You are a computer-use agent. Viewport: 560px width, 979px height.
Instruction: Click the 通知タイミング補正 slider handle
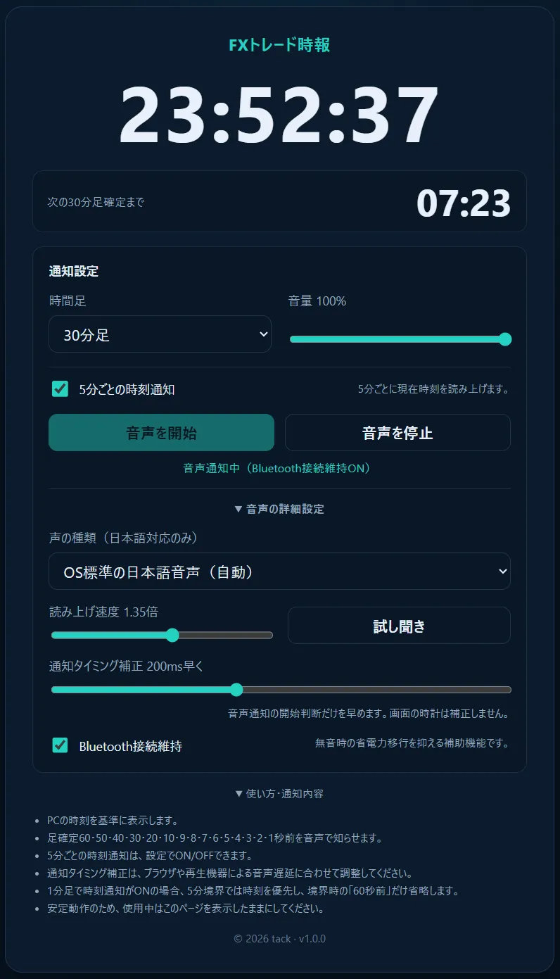tap(236, 690)
